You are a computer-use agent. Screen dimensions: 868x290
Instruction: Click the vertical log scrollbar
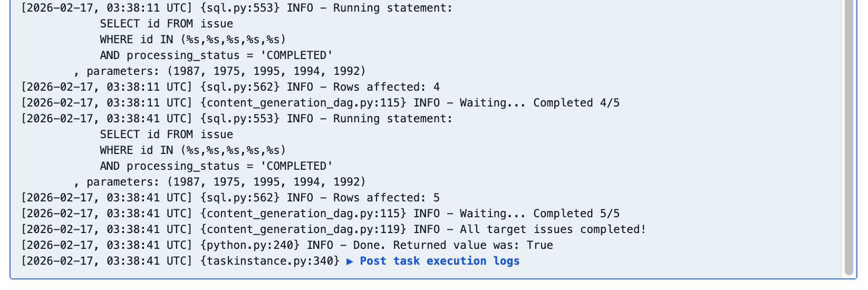tap(848, 137)
